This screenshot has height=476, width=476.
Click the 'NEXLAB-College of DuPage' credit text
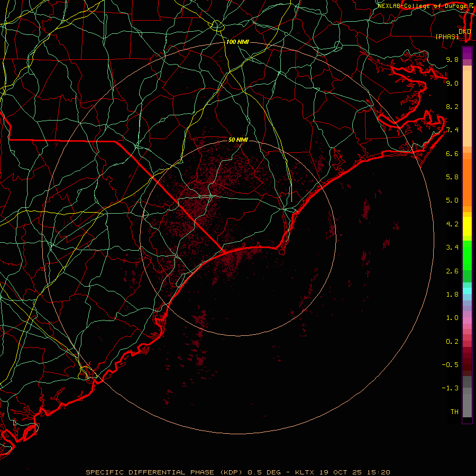click(422, 6)
